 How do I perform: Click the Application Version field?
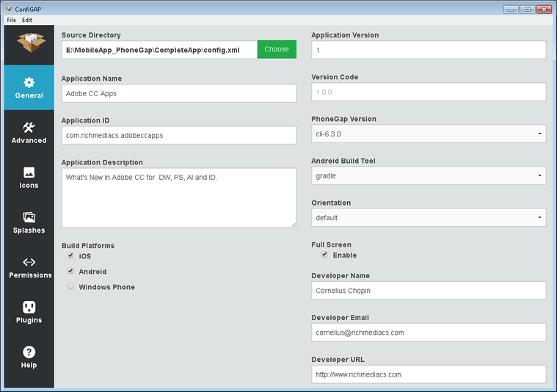tap(429, 50)
